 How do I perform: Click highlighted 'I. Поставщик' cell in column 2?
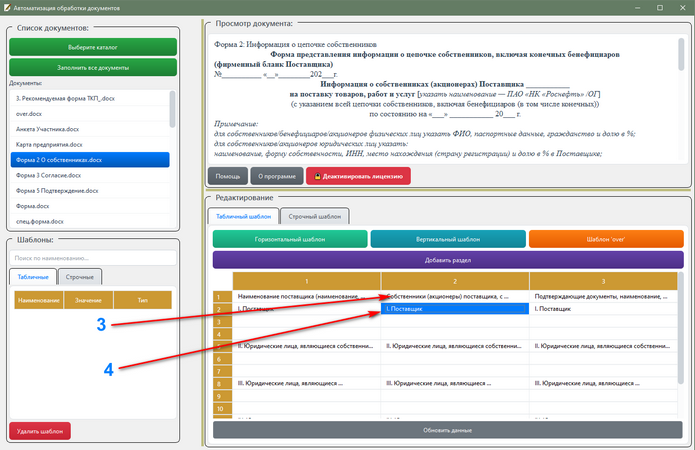tap(455, 309)
